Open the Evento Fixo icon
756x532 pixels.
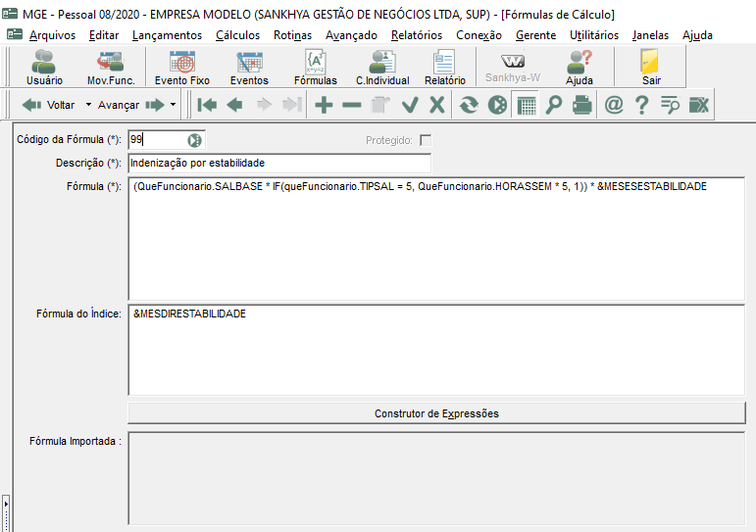181,67
